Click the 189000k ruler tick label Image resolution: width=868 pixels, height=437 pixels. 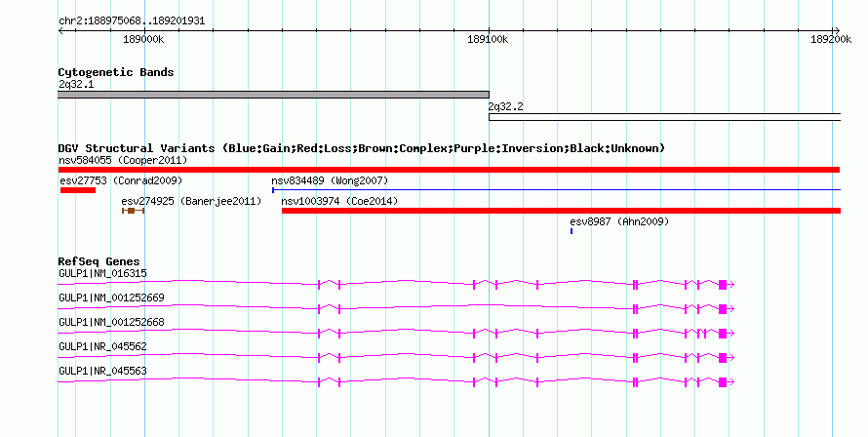[143, 39]
